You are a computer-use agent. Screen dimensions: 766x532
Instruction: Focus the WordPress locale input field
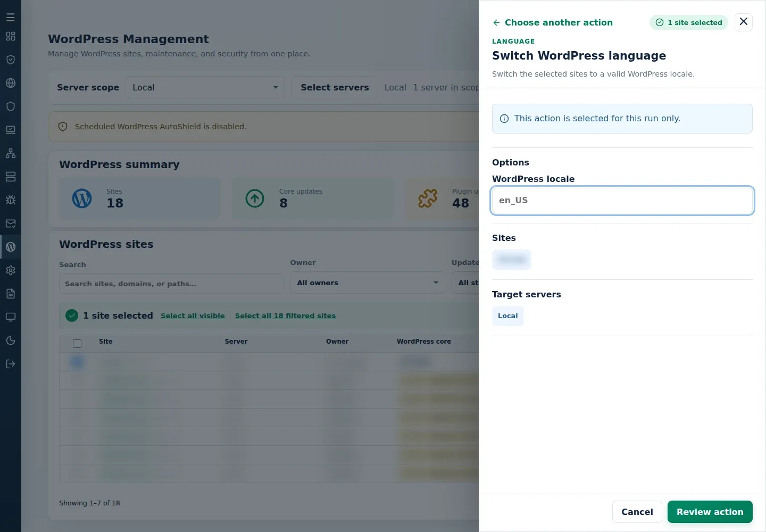[x=622, y=201]
